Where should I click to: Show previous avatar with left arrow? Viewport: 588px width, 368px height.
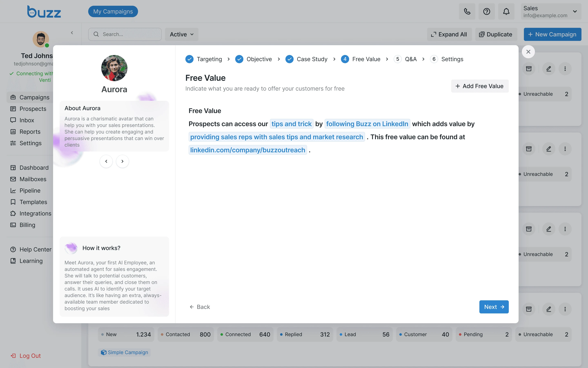[106, 161]
